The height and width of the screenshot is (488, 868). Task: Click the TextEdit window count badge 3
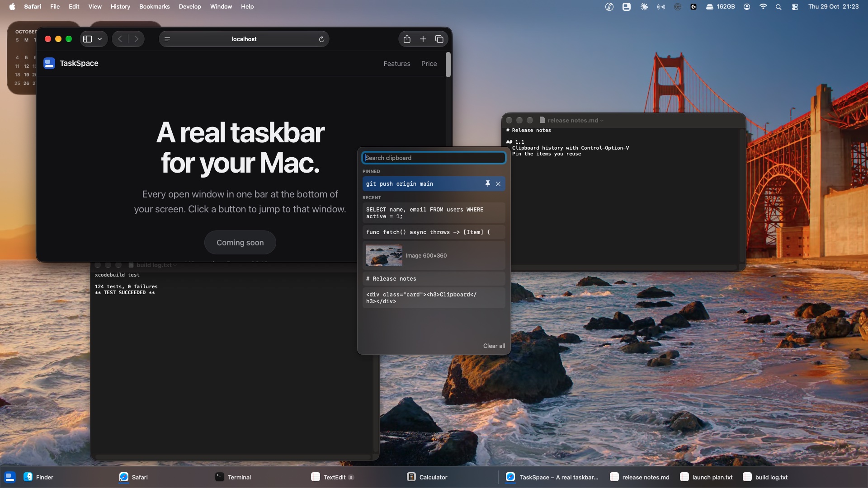pos(351,478)
